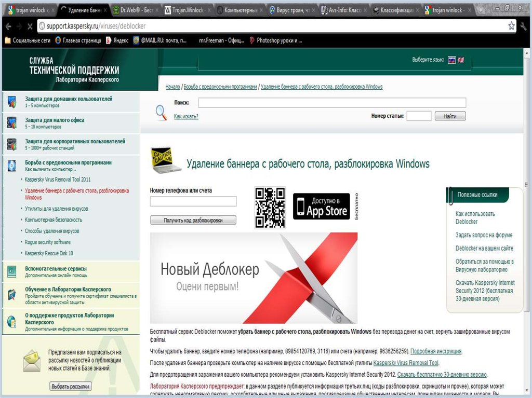Viewport: 532px width, 398px height.
Task: Open the Яндекс bookmark
Action: pyautogui.click(x=117, y=40)
